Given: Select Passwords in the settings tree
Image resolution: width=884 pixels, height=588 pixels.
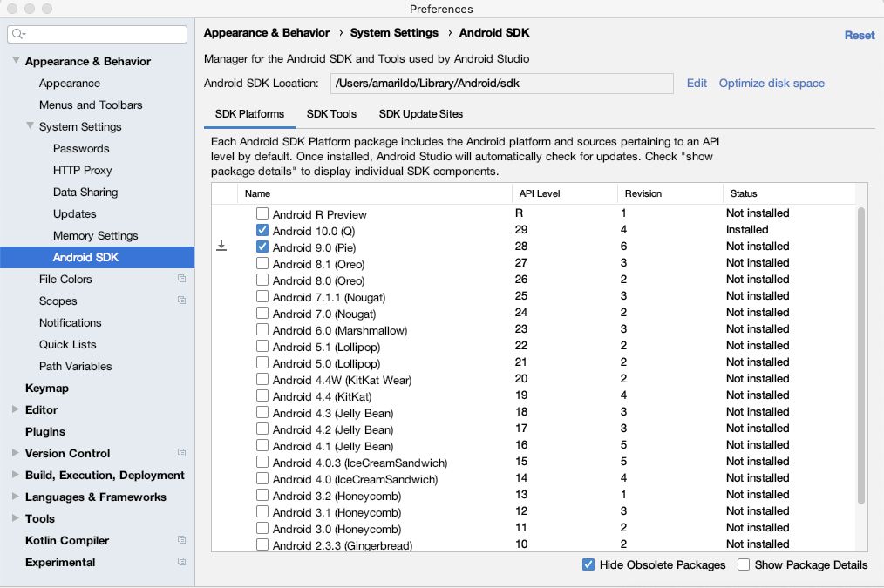Looking at the screenshot, I should pyautogui.click(x=81, y=148).
